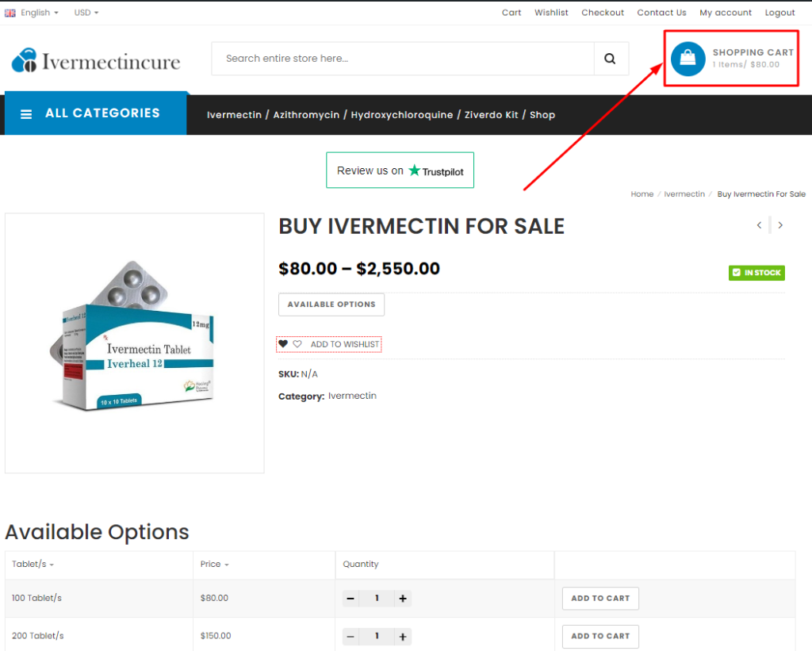Sort table by Price column
812x651 pixels.
[x=214, y=564]
